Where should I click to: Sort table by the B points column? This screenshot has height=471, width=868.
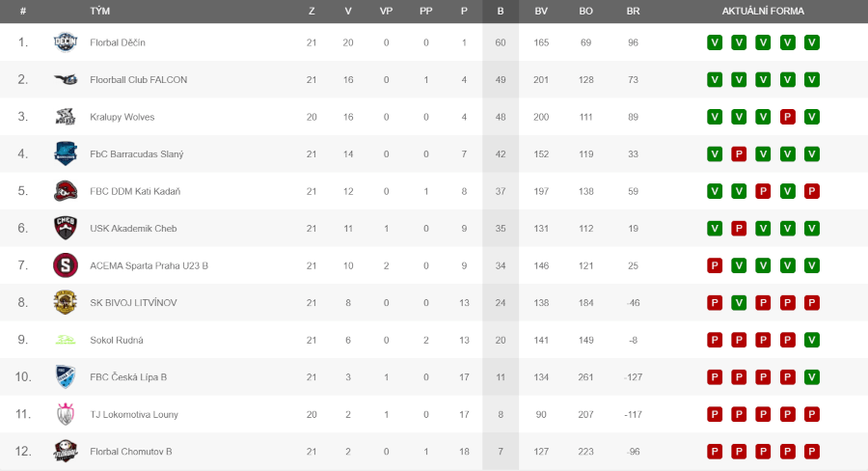click(x=501, y=11)
